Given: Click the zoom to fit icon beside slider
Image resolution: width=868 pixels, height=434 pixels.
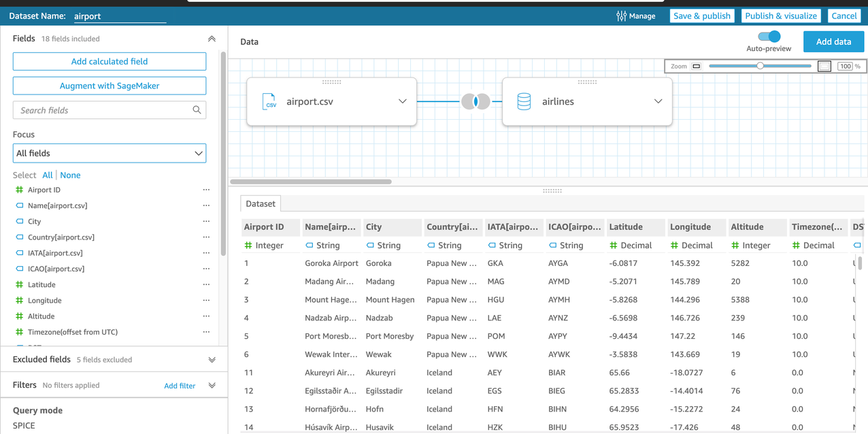Looking at the screenshot, I should pyautogui.click(x=824, y=66).
